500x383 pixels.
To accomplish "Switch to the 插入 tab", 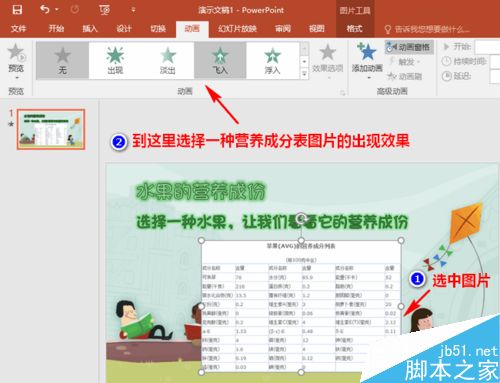I will coord(90,29).
